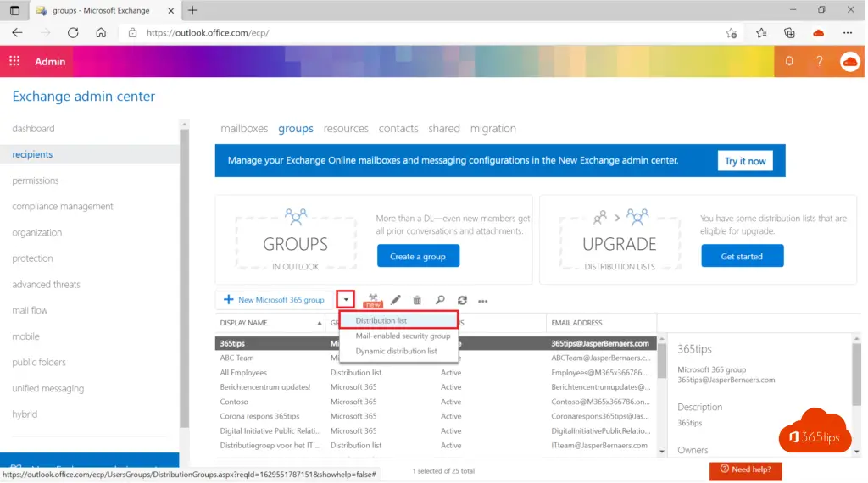Sort by DISPLAY NAME column arrow

(x=320, y=325)
